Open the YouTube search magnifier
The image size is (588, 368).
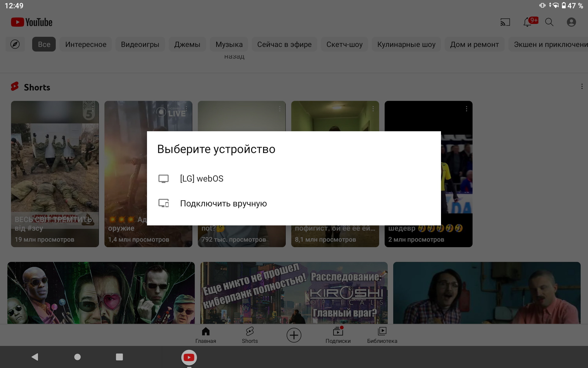(549, 22)
